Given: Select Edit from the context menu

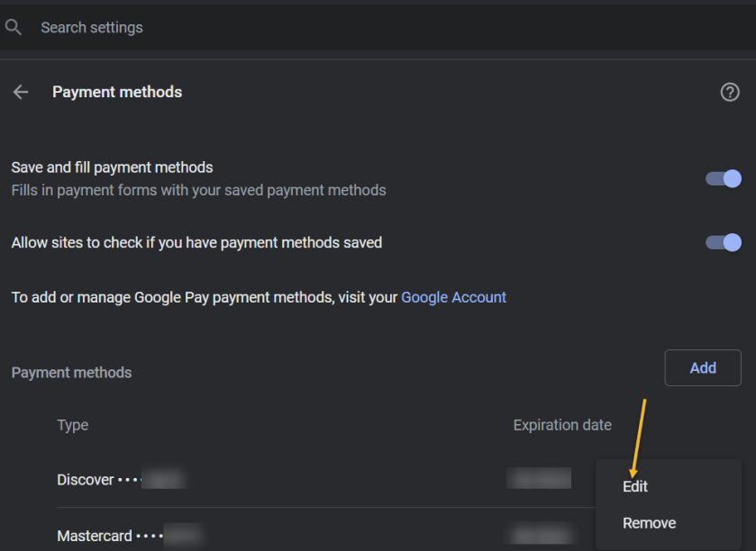Looking at the screenshot, I should (x=635, y=486).
